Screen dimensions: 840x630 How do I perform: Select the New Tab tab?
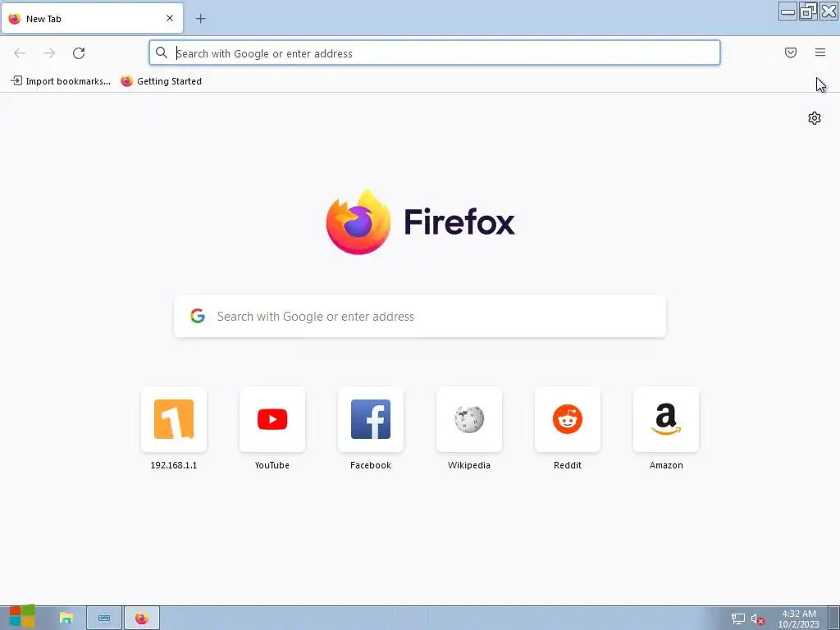pyautogui.click(x=92, y=19)
